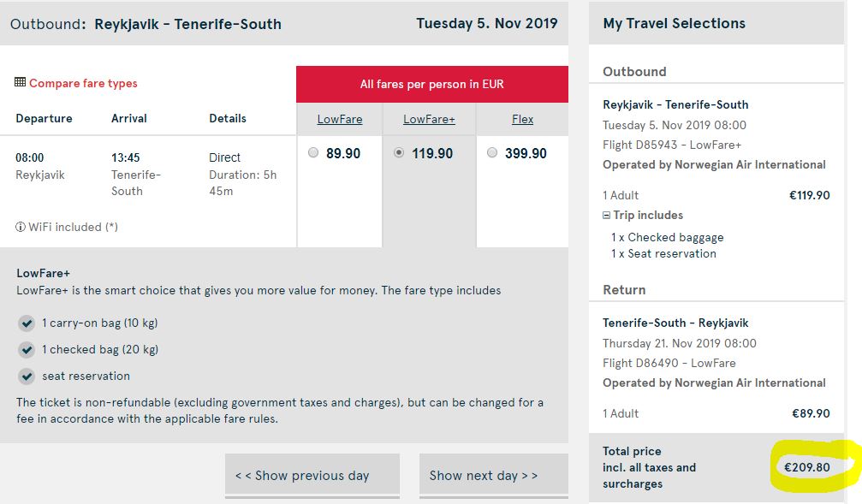This screenshot has width=862, height=504.
Task: Select the 119.90 LowFare+ radio button
Action: pos(399,153)
